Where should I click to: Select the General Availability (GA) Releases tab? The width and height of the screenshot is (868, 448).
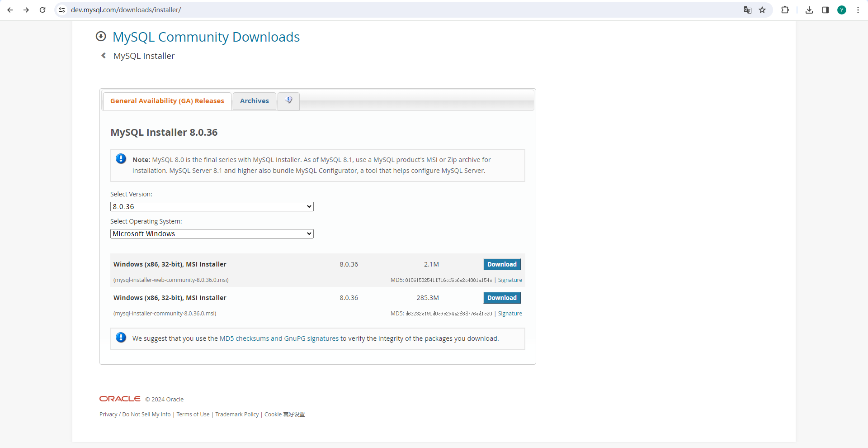tap(167, 101)
